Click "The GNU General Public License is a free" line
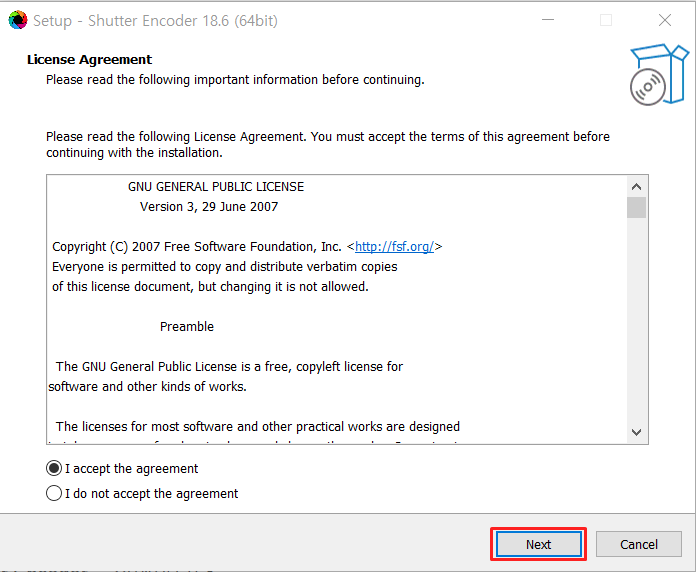 click(x=229, y=367)
